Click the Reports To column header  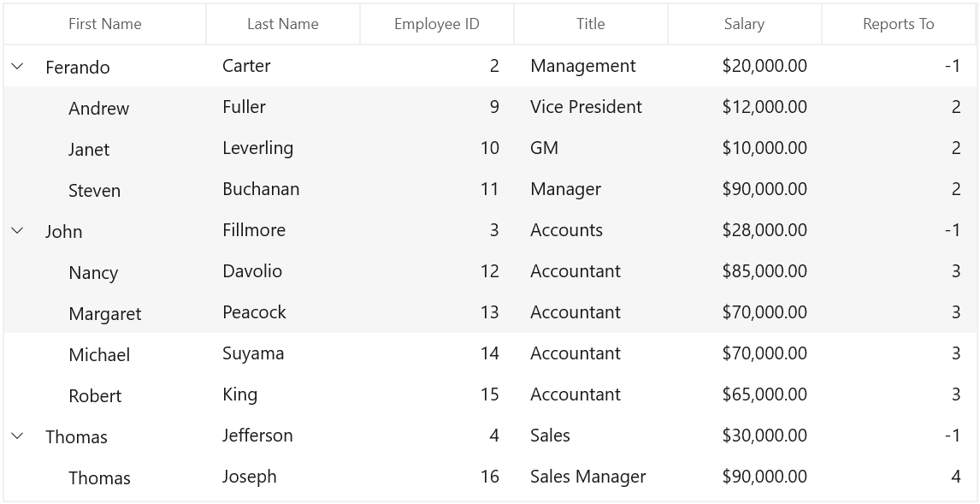pos(899,24)
